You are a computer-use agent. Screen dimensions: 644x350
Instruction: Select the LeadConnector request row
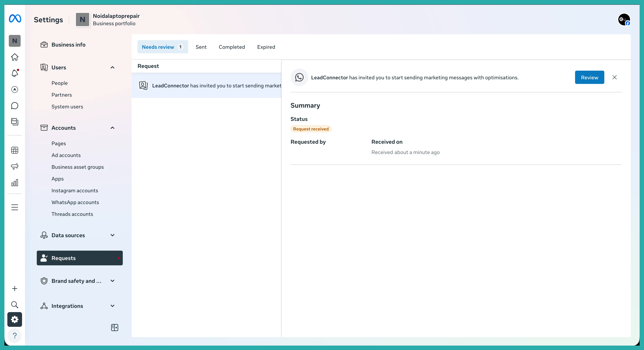(207, 85)
